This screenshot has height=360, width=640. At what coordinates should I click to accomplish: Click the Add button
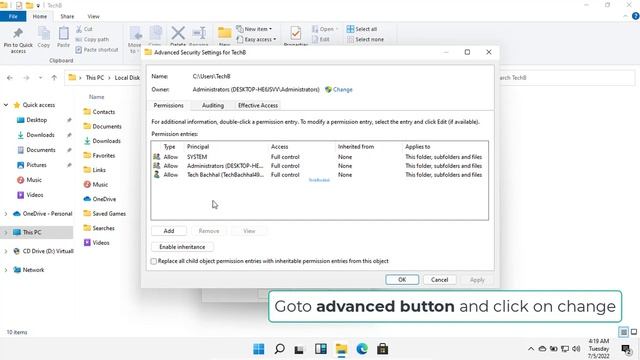point(169,231)
